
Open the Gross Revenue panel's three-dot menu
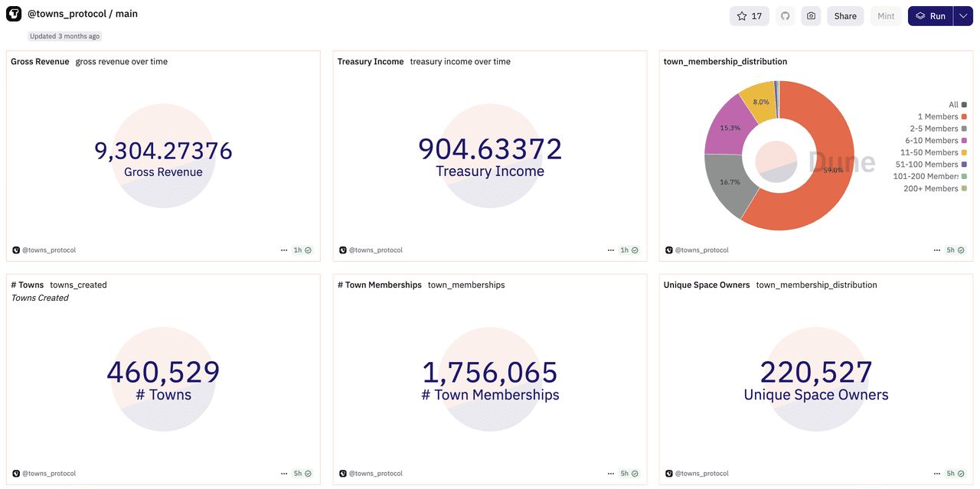[284, 250]
